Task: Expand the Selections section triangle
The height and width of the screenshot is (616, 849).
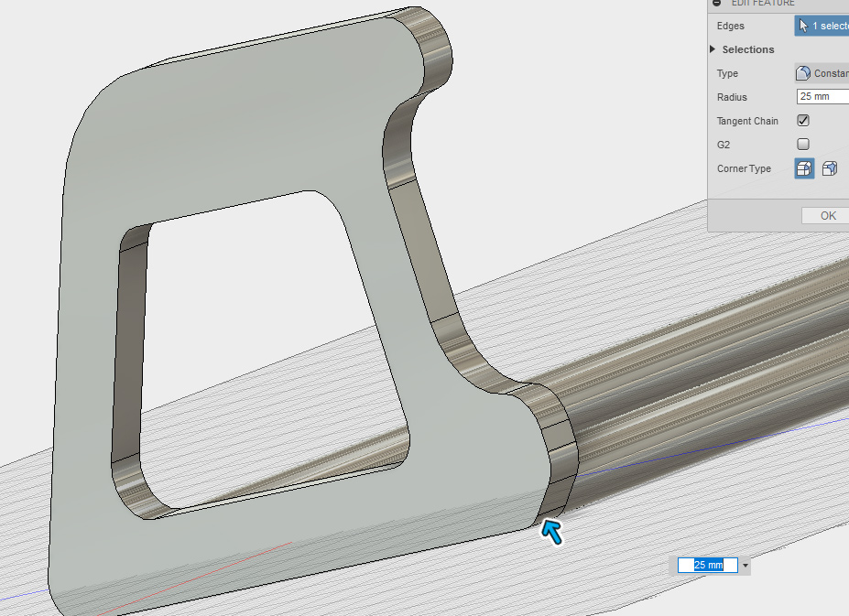Action: (713, 49)
